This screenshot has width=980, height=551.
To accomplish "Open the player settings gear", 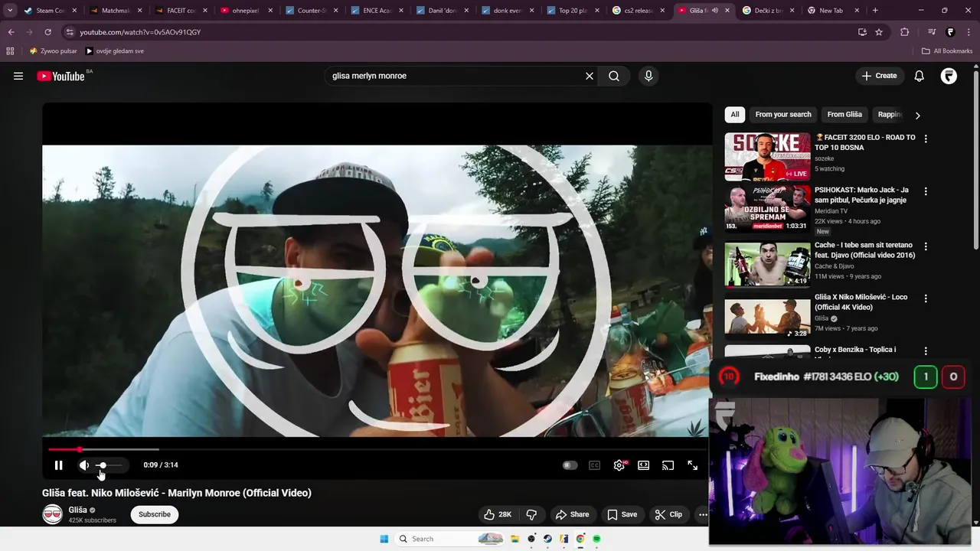I will [619, 465].
